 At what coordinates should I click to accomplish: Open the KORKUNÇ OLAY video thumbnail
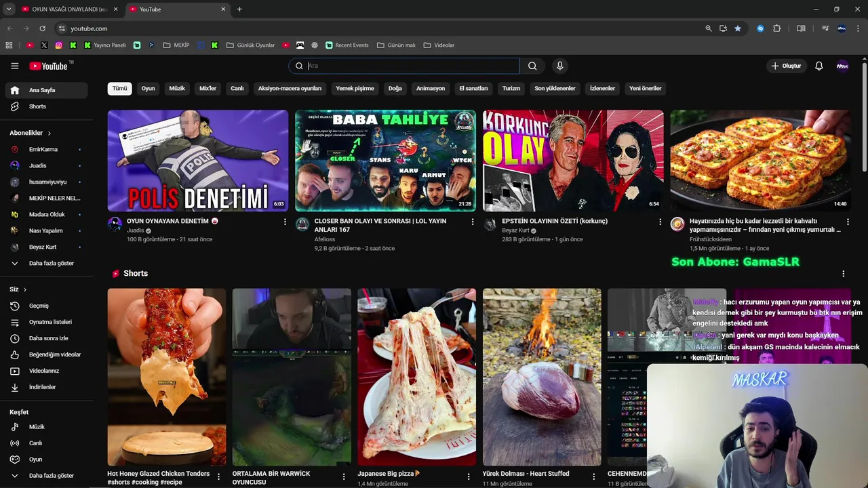573,161
